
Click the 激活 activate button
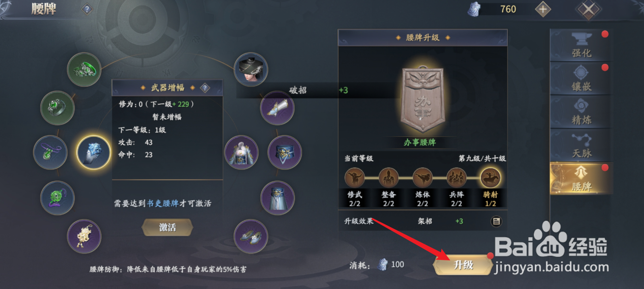click(x=167, y=227)
